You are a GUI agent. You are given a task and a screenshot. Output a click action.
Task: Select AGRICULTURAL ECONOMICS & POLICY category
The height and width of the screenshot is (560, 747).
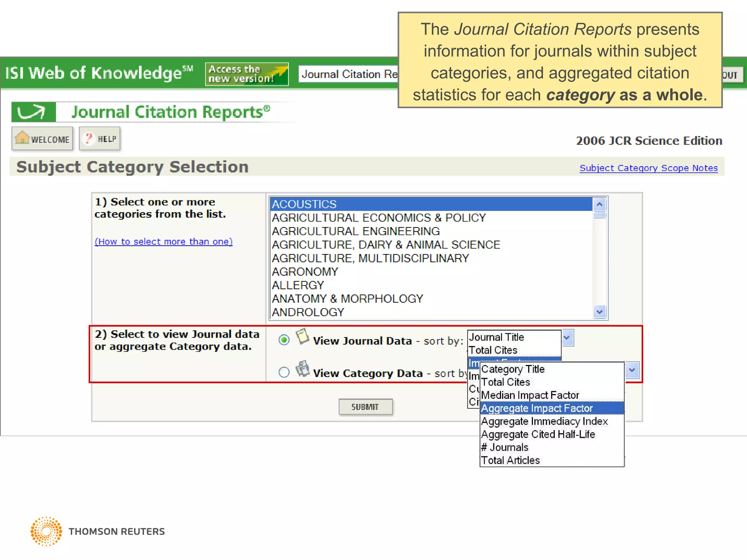[431, 218]
